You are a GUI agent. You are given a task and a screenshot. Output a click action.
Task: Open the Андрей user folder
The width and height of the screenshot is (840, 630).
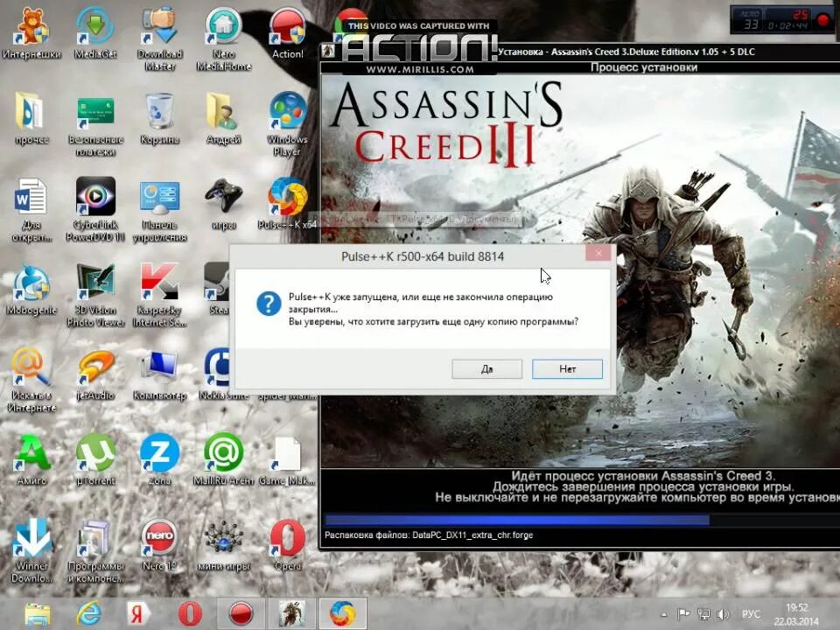pos(223,118)
